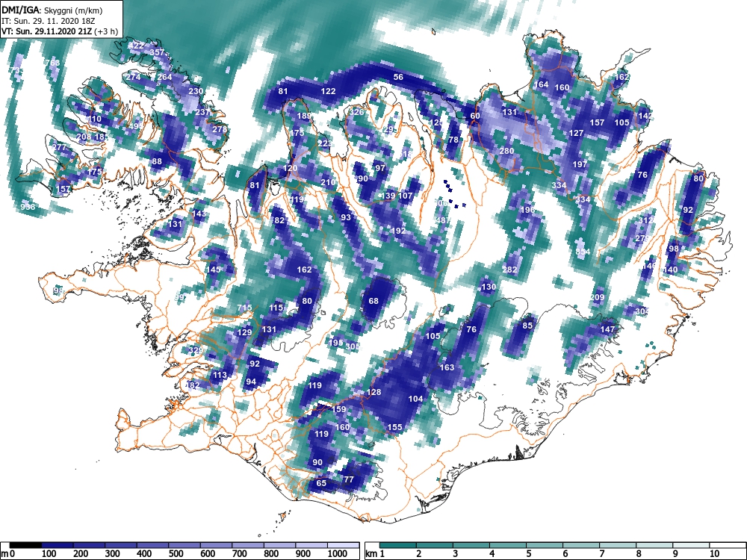
Task: Click visibility value '107' on the map
Action: [405, 196]
